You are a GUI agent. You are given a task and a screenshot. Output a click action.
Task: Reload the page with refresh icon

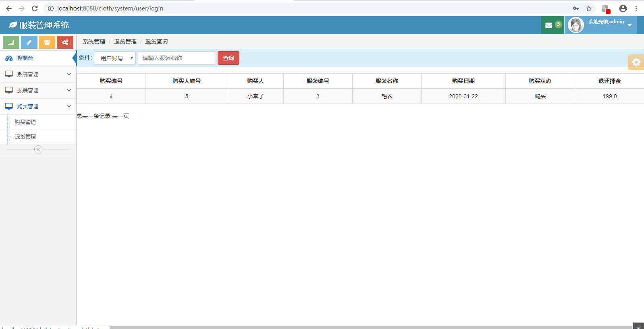click(x=35, y=8)
